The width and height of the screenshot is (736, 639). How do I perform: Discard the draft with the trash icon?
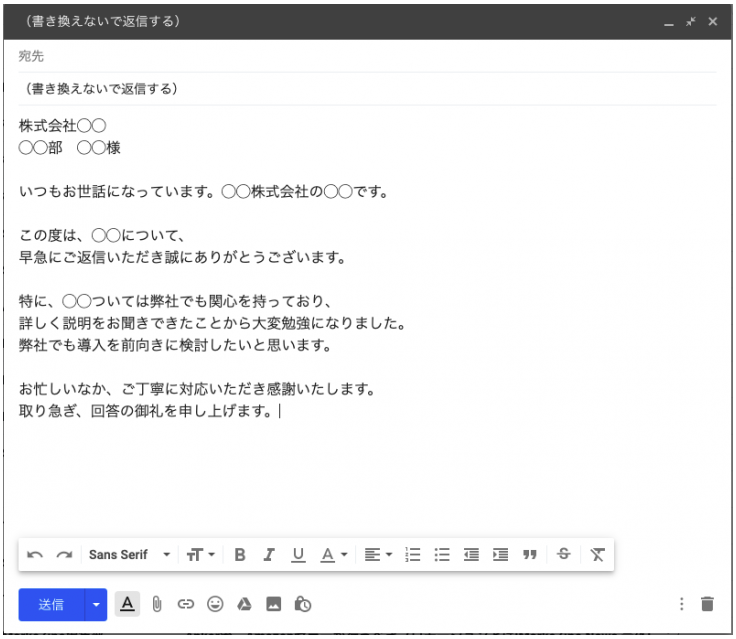(x=708, y=603)
